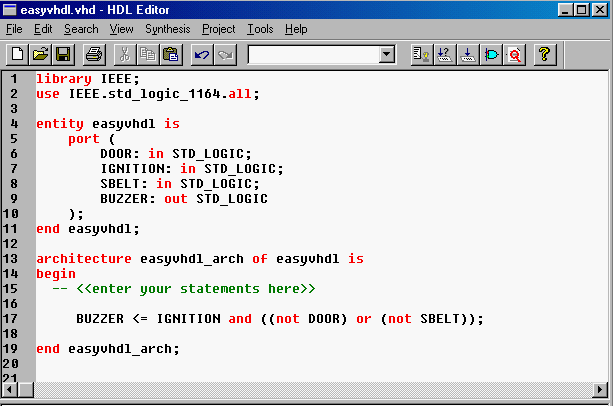Click the magnifier search icon in toolbar
Screen dimensions: 613x406
coord(515,53)
